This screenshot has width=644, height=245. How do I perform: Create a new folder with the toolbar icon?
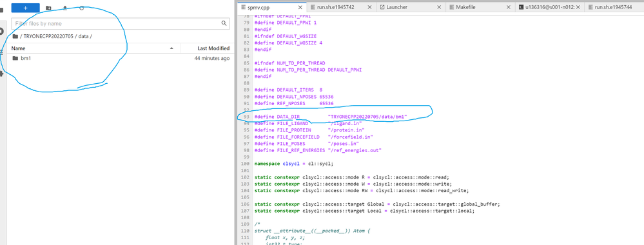[48, 8]
